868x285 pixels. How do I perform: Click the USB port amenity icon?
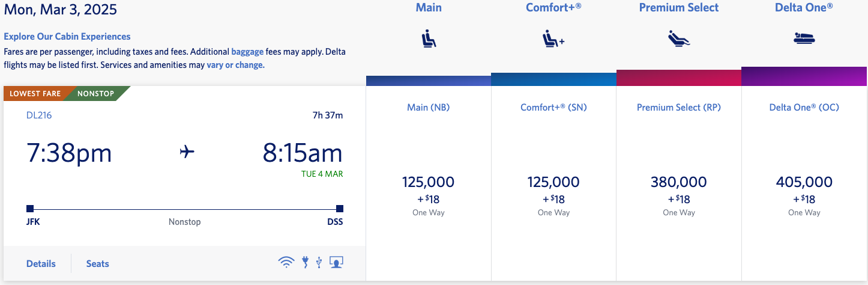[319, 262]
